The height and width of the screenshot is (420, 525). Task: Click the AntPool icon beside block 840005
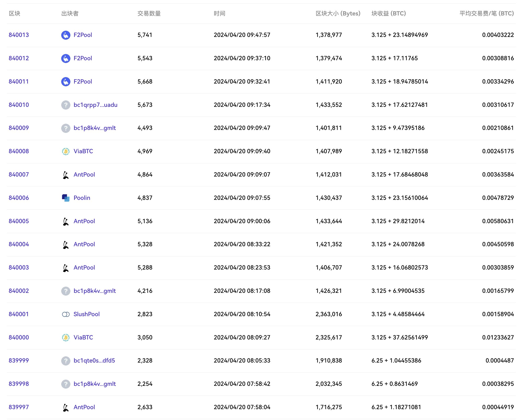point(66,221)
